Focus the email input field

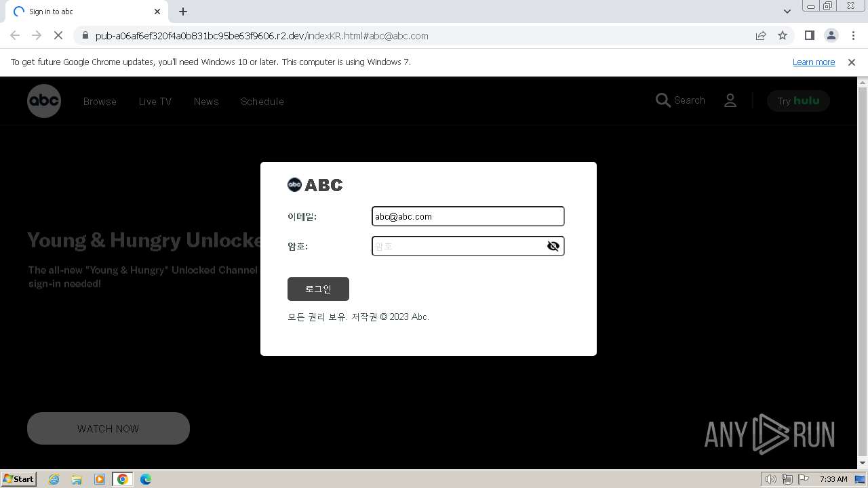coord(468,216)
